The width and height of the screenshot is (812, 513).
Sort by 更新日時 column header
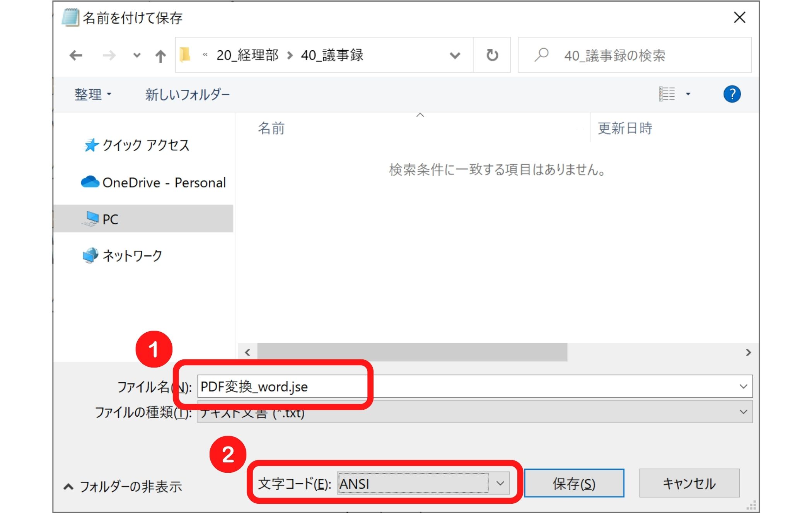coord(625,128)
